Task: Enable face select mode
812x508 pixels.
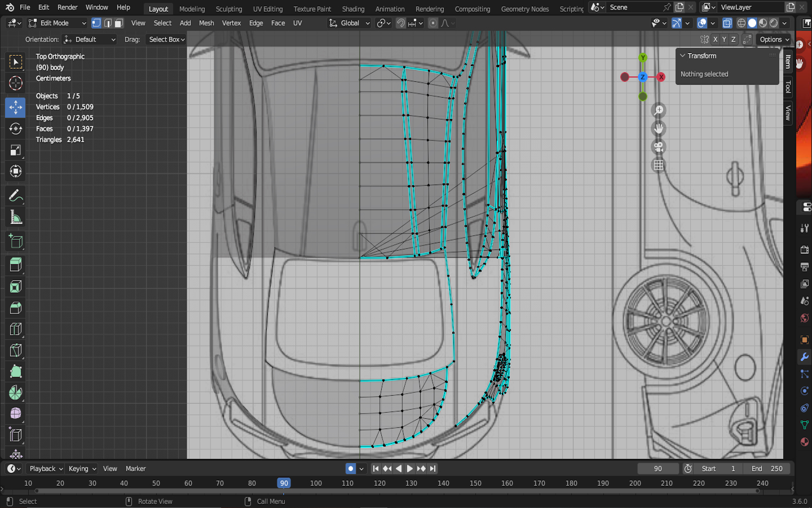Action: pyautogui.click(x=118, y=23)
